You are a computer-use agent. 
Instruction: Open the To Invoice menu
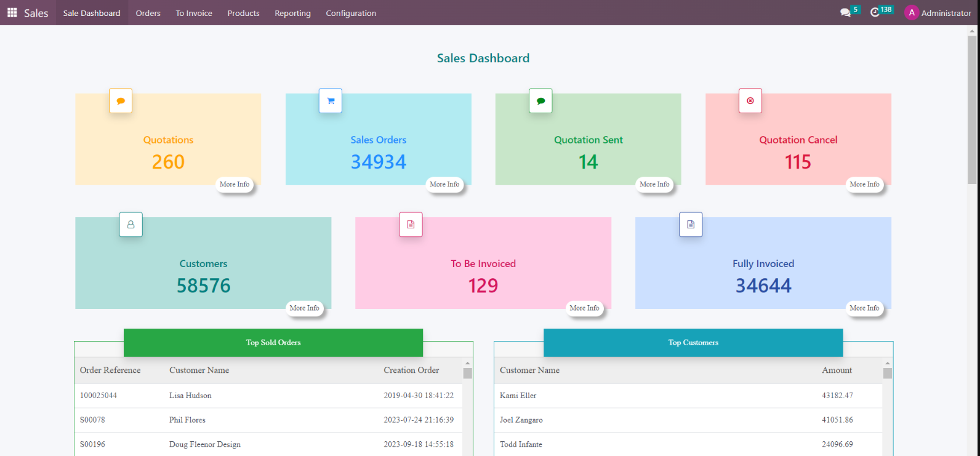tap(194, 13)
